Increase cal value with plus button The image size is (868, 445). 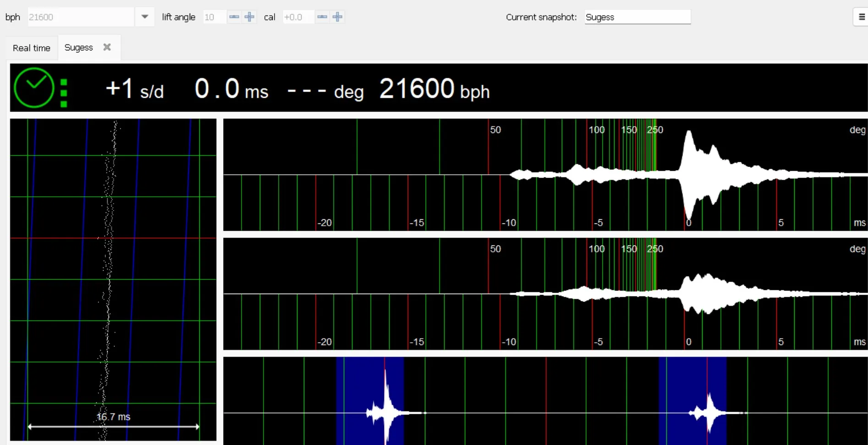coord(338,17)
